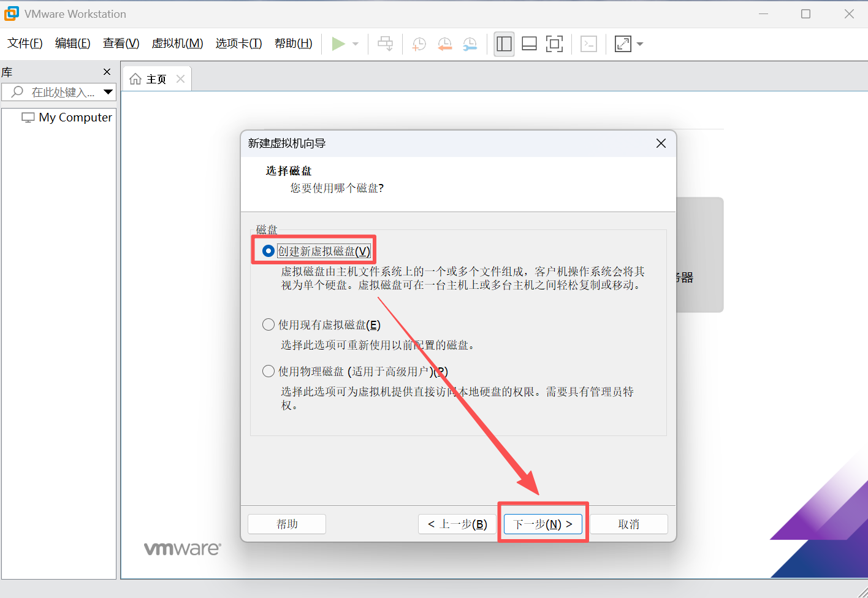Open the 查看(V) menu
Viewport: 868px width, 598px height.
coord(121,44)
